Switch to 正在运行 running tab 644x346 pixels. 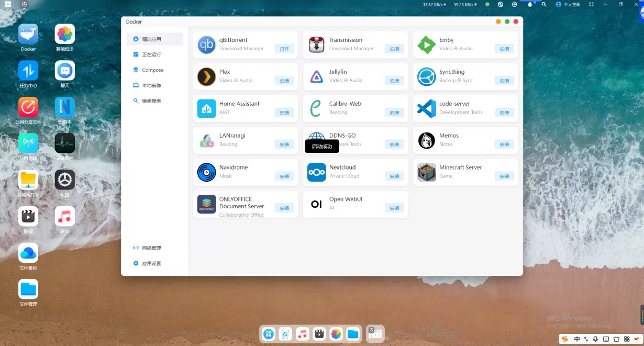pos(151,54)
